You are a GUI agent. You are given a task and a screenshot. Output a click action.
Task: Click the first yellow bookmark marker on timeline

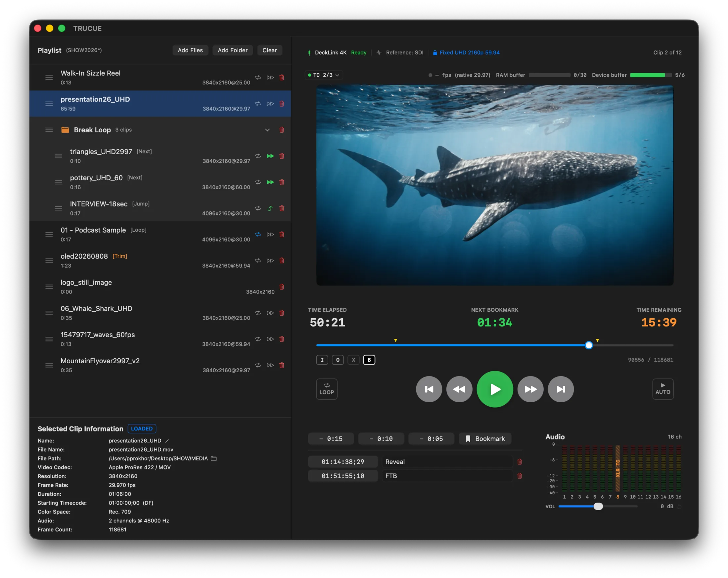tap(395, 340)
